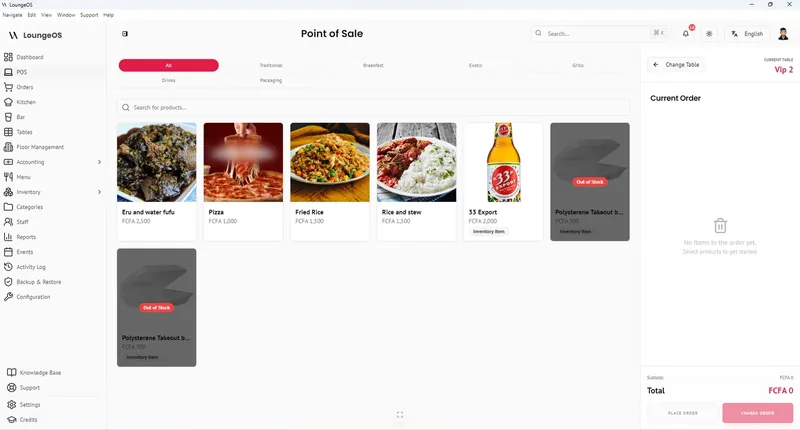Image resolution: width=800 pixels, height=430 pixels.
Task: Click the Current Order heading
Action: pos(676,98)
